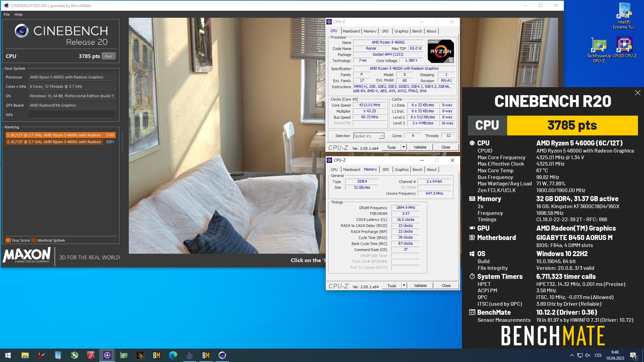Open File Explorer from the taskbar
The image size is (644, 362).
coord(25,355)
